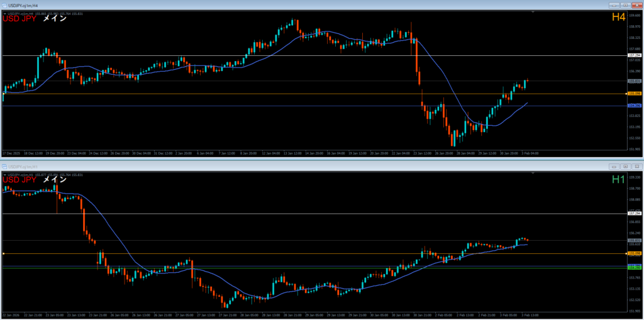Collapse the small triangle beside USDJPY info in H1 chart
The width and height of the screenshot is (644, 320).
pos(4,174)
